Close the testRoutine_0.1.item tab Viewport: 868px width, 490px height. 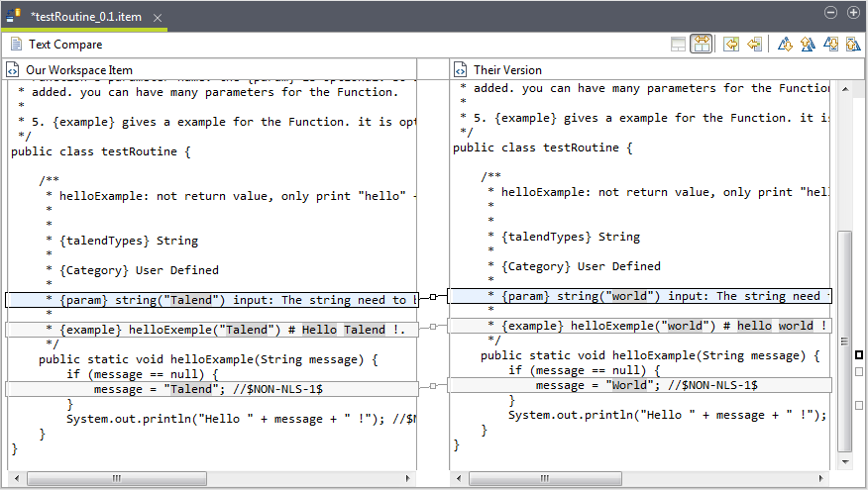click(x=157, y=18)
